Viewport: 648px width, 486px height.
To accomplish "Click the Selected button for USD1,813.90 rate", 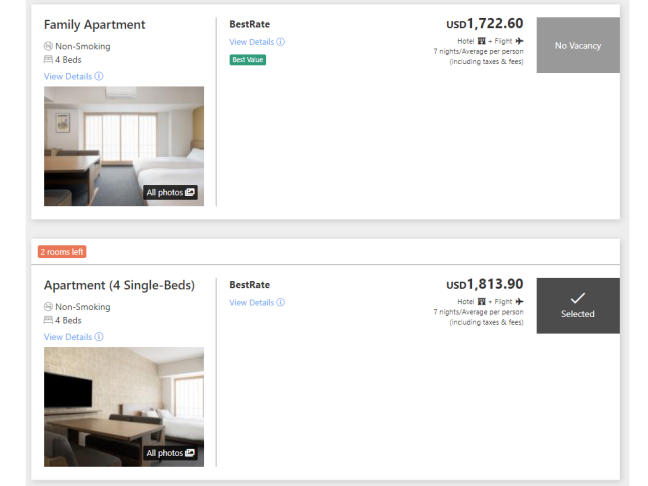I will pyautogui.click(x=578, y=306).
